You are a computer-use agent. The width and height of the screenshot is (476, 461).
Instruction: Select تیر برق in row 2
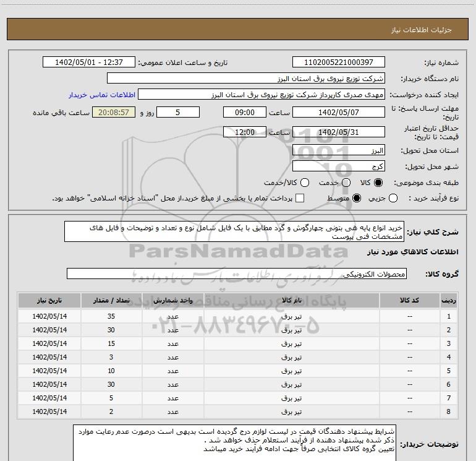pyautogui.click(x=291, y=330)
